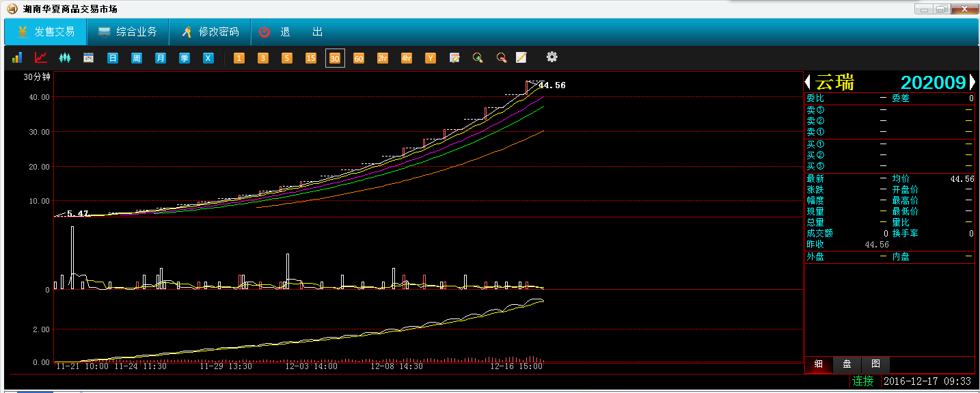
Task: Open the red line trend chart
Action: tap(41, 58)
